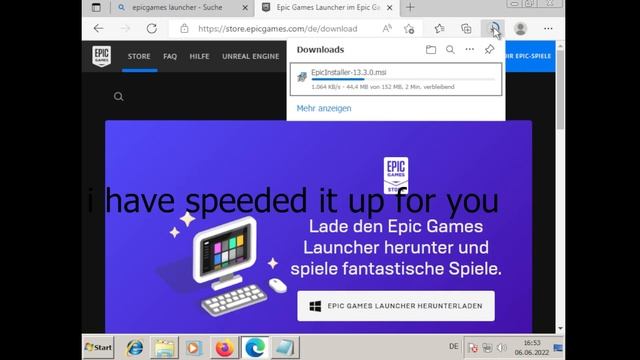Click the store search magnifier icon
The width and height of the screenshot is (640, 360).
click(118, 97)
